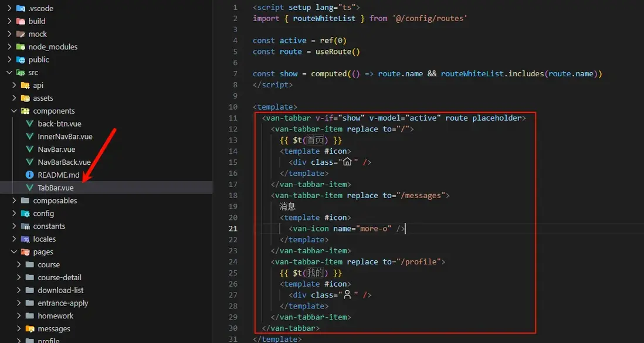The height and width of the screenshot is (343, 644).
Task: Open NavBarBack.vue file
Action: [x=64, y=162]
